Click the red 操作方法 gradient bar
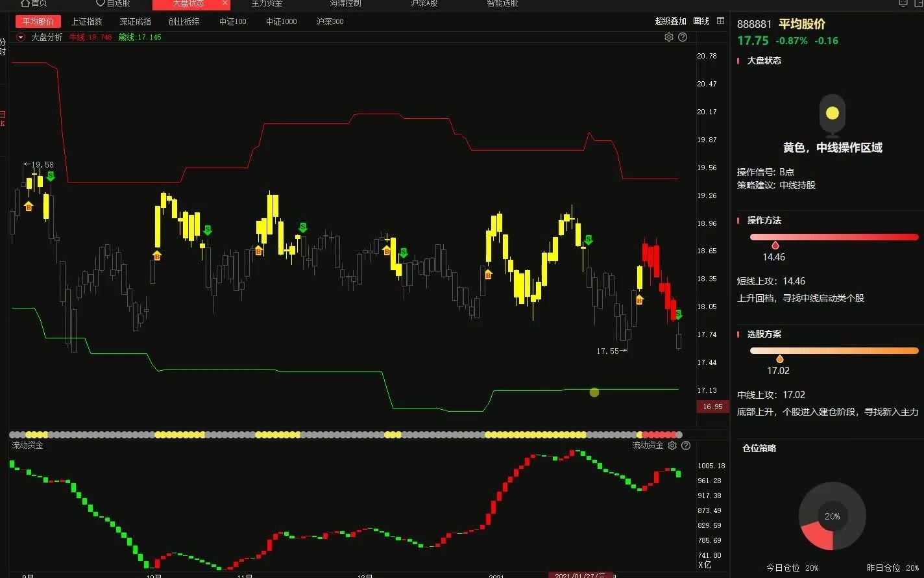Image resolution: width=924 pixels, height=578 pixels. [834, 237]
